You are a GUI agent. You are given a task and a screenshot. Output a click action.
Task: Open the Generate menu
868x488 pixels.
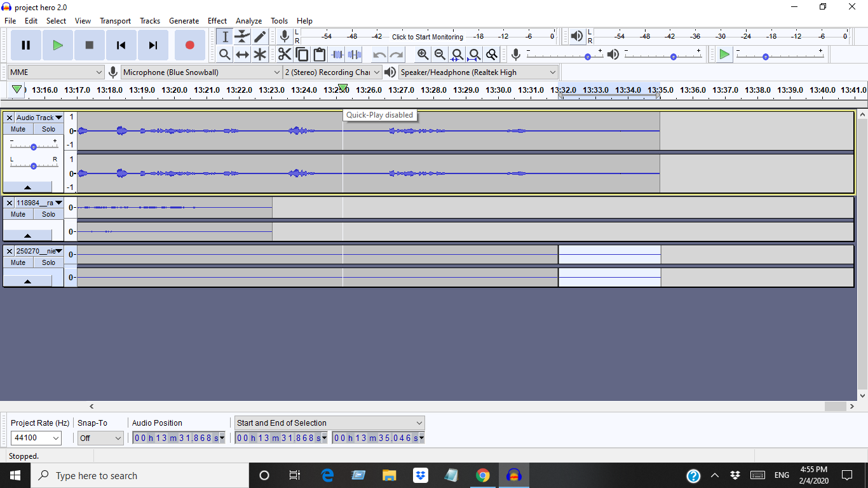coord(184,21)
